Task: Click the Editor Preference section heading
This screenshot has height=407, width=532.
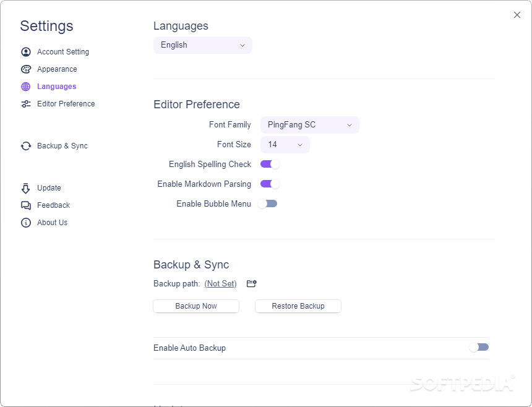Action: (197, 105)
